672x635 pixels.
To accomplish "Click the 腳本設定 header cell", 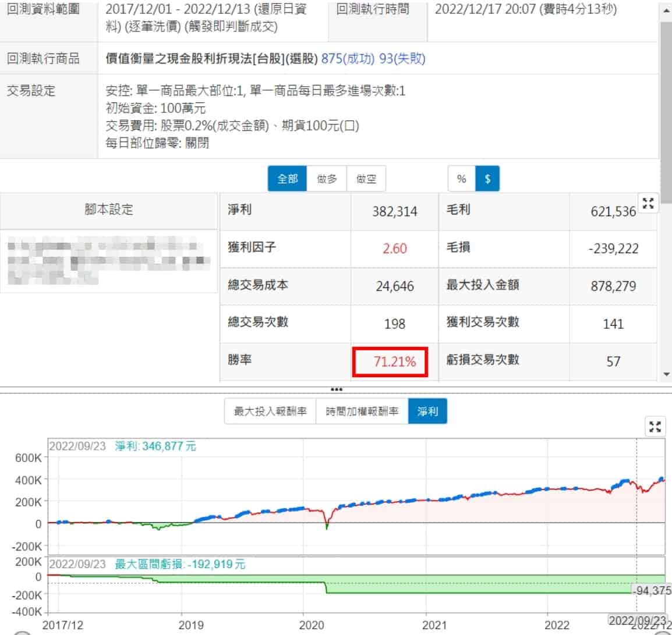I will tap(109, 210).
